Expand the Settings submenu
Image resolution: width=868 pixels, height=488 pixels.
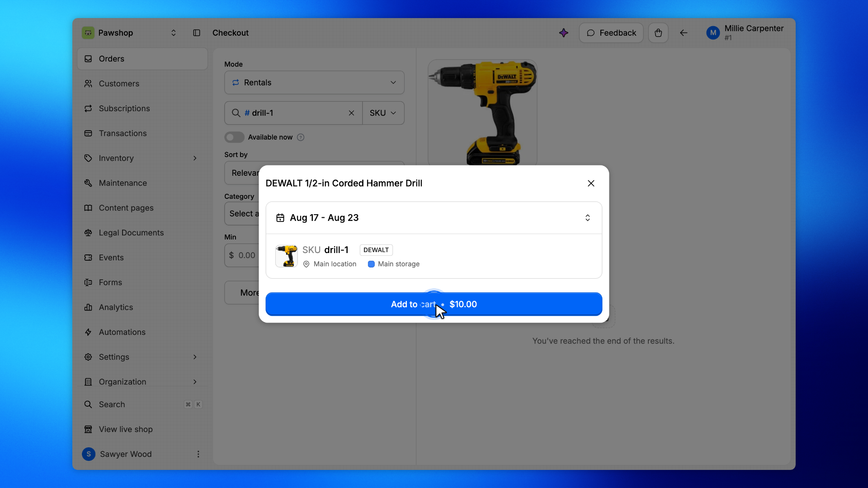coord(195,357)
